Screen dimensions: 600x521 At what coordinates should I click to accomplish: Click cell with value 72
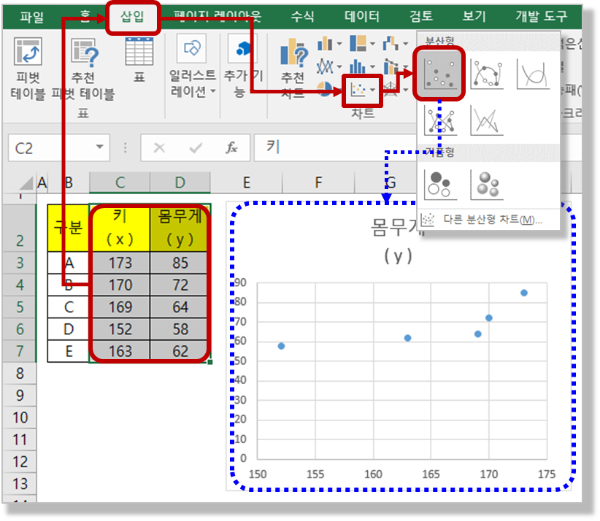pyautogui.click(x=180, y=285)
